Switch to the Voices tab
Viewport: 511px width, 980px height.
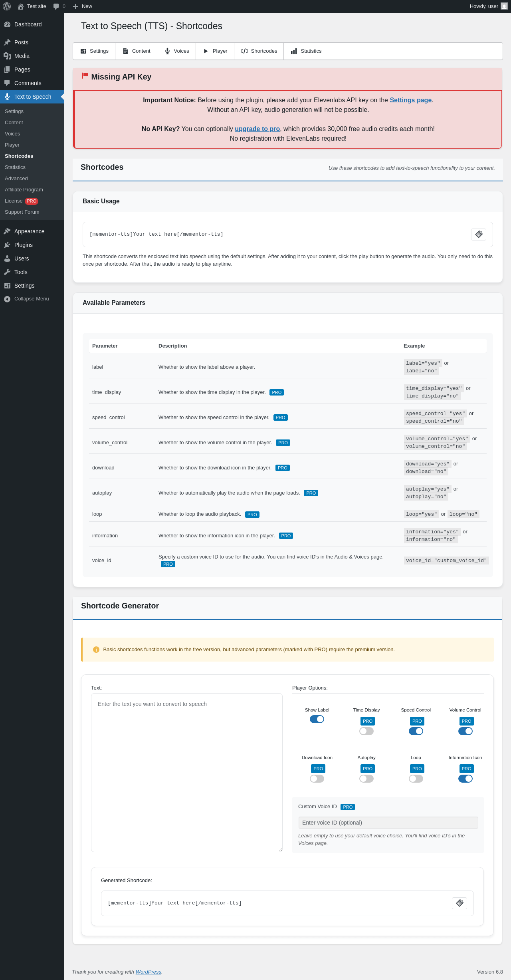point(176,51)
